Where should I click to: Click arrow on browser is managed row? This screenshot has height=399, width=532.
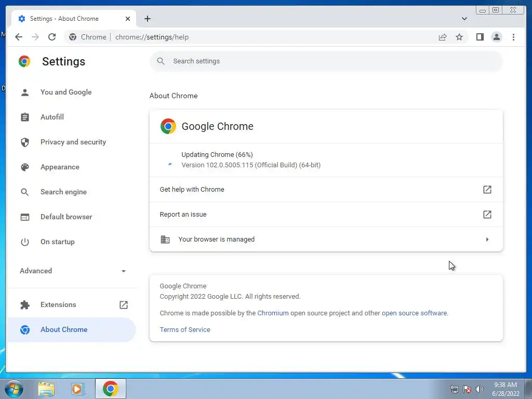[487, 240]
